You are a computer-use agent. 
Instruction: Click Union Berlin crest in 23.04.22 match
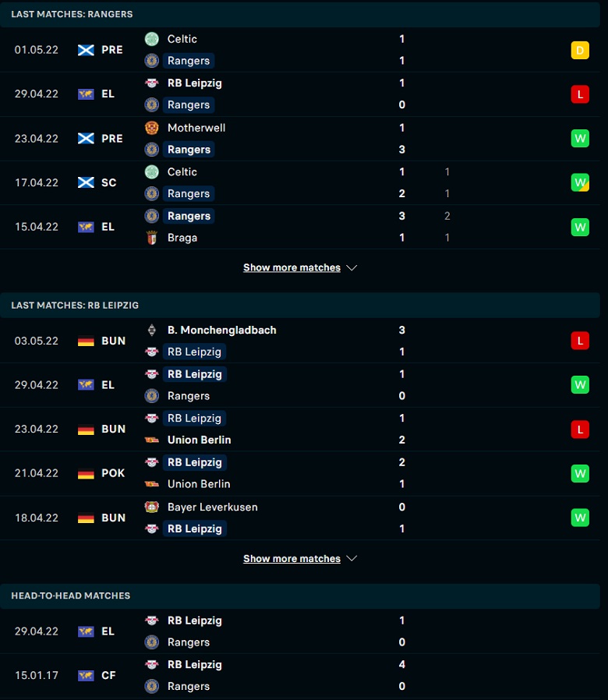point(152,440)
